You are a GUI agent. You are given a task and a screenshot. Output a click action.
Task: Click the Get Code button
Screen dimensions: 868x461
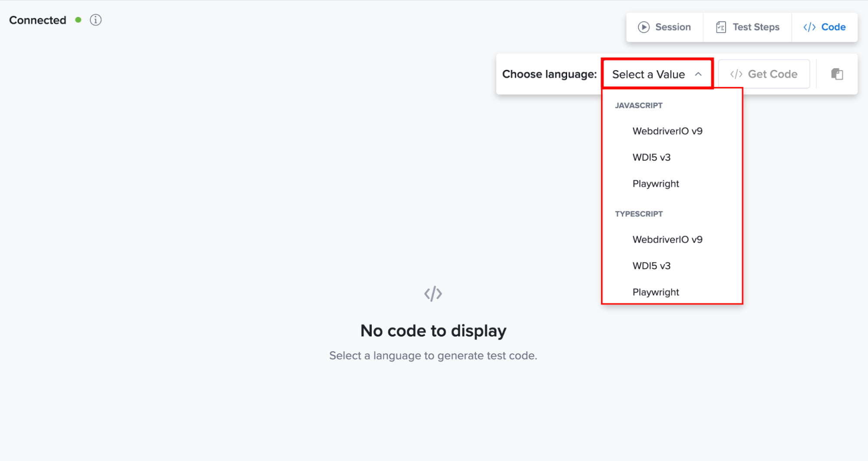(x=764, y=74)
